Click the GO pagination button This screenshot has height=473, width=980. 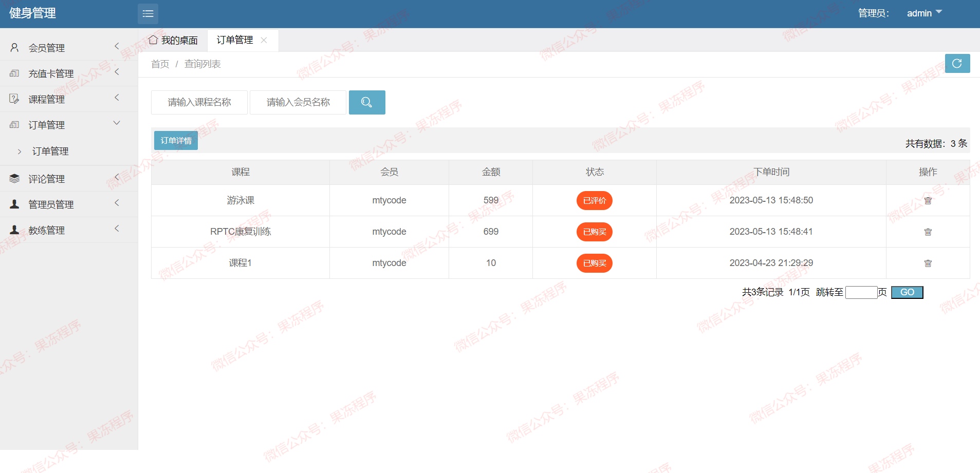[x=907, y=292]
